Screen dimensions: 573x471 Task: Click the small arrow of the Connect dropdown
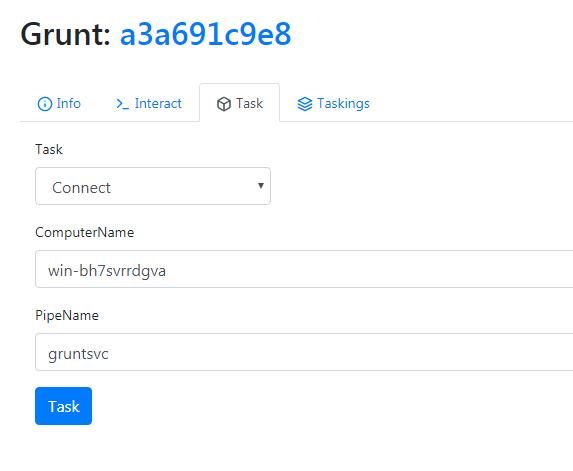[x=261, y=186]
